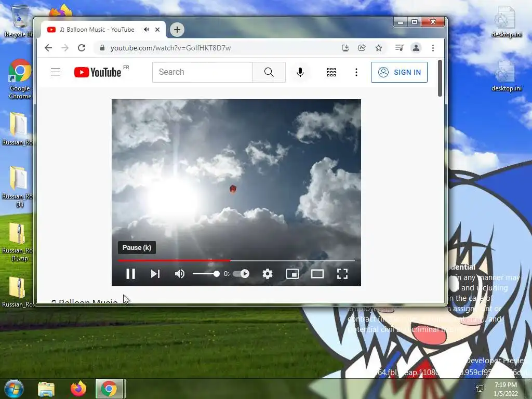Select the Recycle Bin desktop icon

[x=18, y=21]
